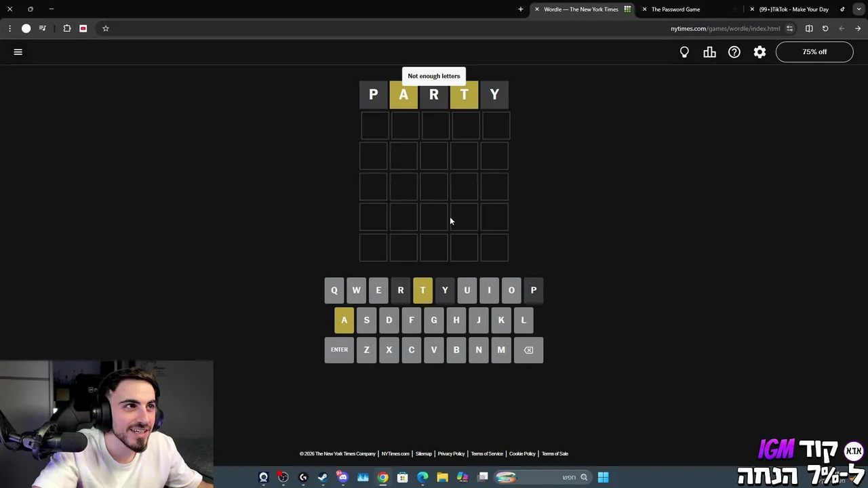
Task: Tap the Z key on Wordle keyboard
Action: click(x=366, y=350)
